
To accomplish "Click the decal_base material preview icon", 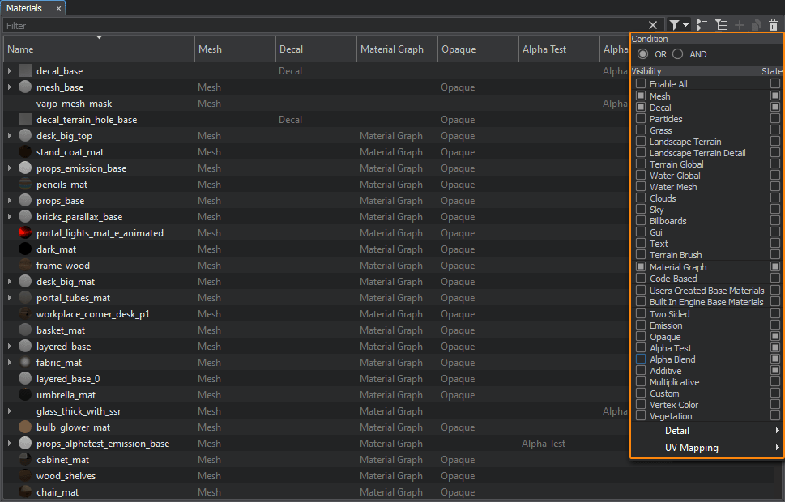I will 26,71.
